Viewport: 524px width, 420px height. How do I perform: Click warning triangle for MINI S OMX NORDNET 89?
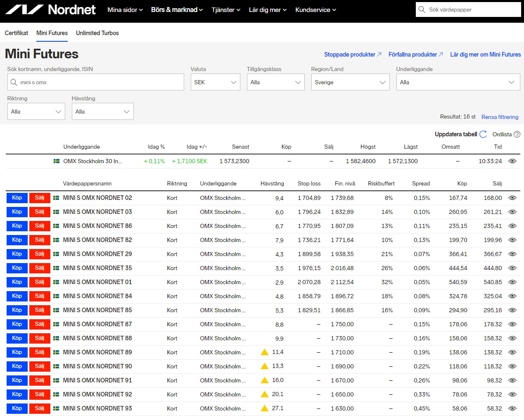(265, 352)
